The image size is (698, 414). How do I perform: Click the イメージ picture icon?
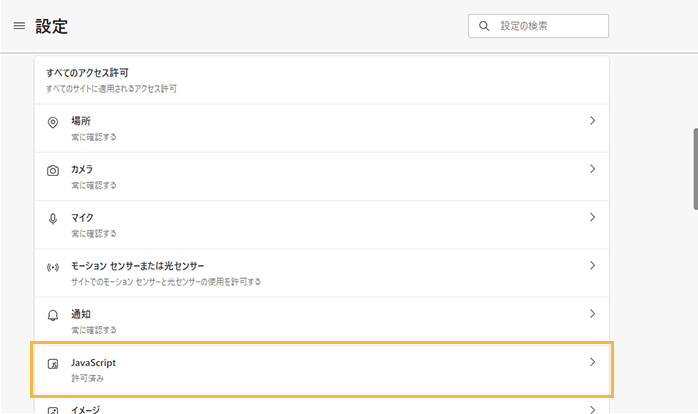click(53, 409)
